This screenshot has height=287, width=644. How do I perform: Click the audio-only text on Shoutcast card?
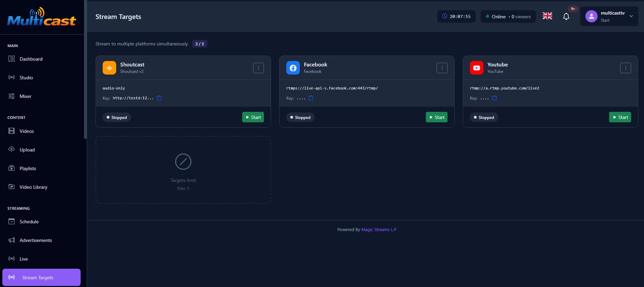[x=114, y=88]
